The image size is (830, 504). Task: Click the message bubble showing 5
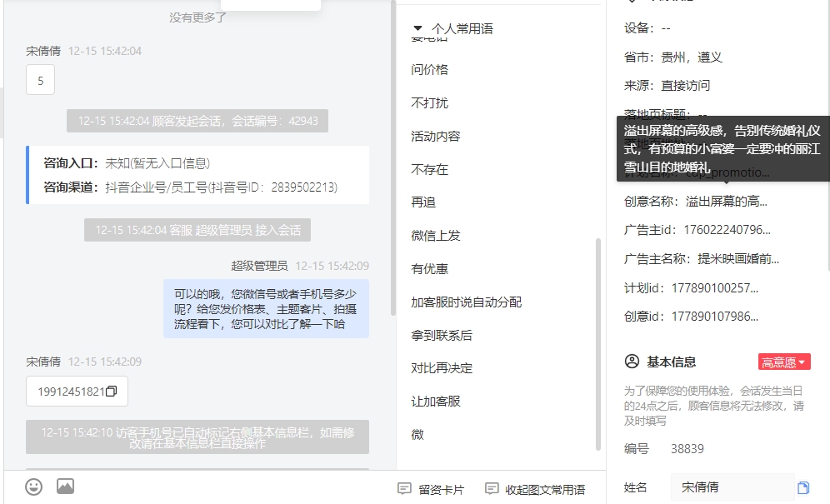(x=40, y=80)
